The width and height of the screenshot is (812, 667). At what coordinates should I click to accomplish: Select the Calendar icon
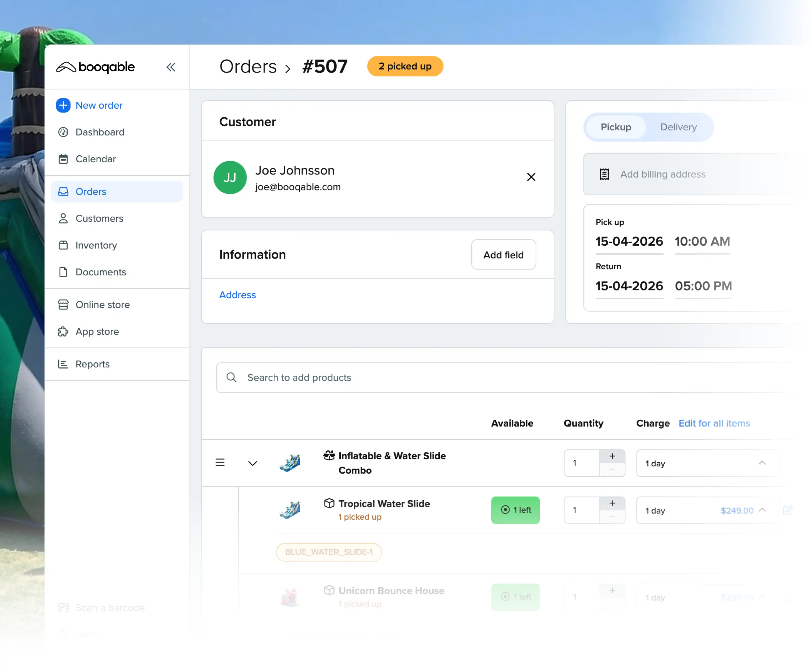click(63, 159)
